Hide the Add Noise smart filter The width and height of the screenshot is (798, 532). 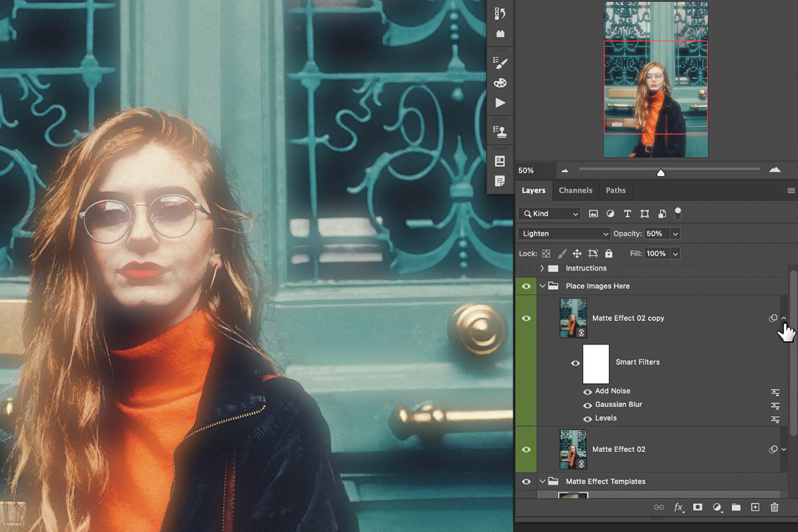click(x=588, y=391)
